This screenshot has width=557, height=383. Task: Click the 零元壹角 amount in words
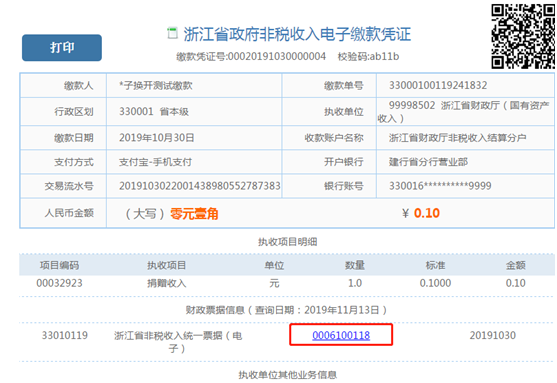(x=194, y=214)
